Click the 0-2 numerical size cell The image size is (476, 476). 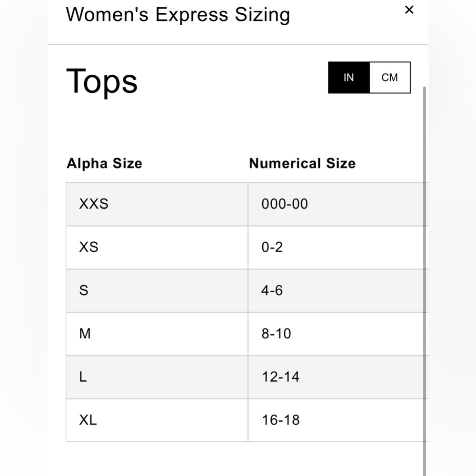click(x=338, y=248)
